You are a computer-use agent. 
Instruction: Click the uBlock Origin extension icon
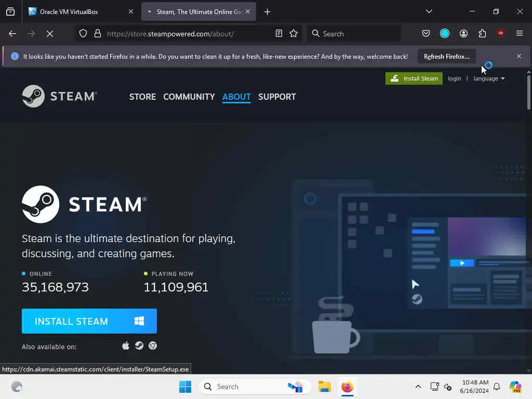click(501, 33)
